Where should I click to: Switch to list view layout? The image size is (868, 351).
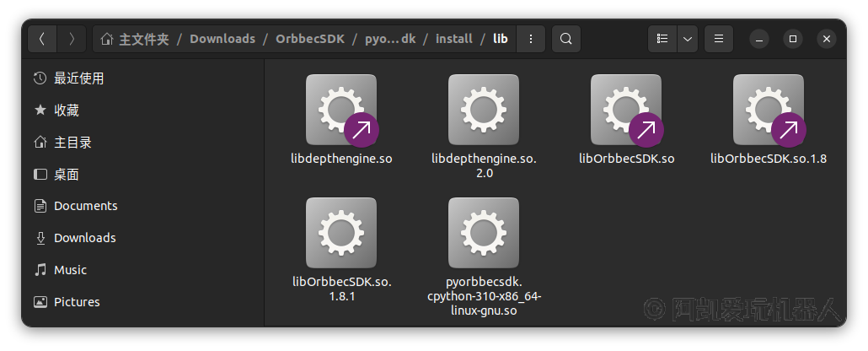[x=662, y=39]
